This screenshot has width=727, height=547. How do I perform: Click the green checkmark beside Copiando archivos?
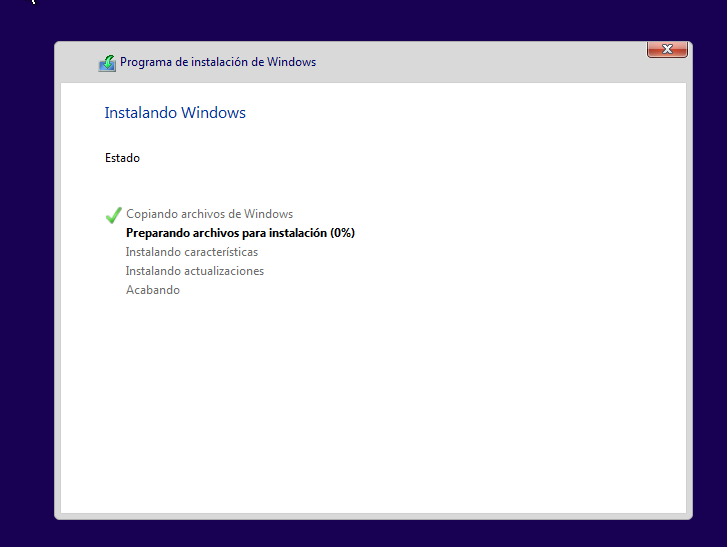coord(113,214)
